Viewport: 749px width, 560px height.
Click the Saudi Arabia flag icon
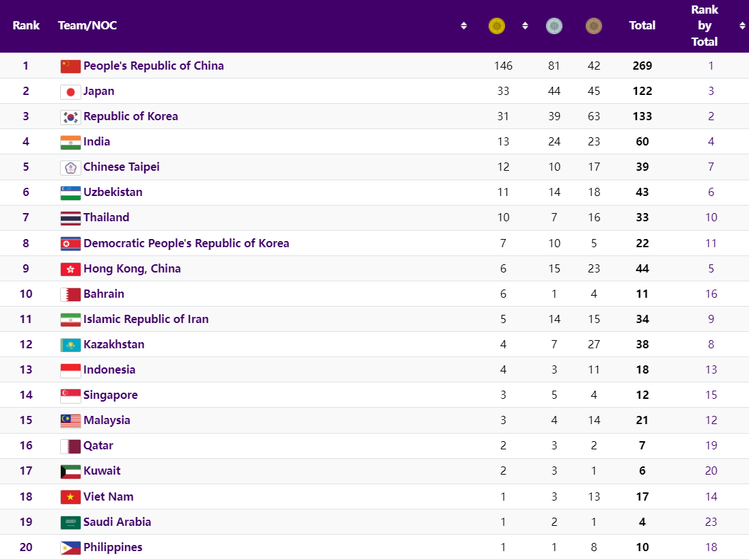[x=70, y=522]
